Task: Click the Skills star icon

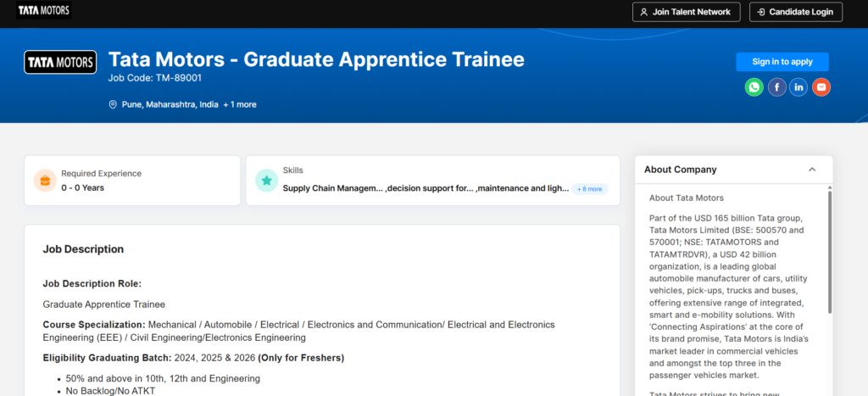Action: coord(266,180)
